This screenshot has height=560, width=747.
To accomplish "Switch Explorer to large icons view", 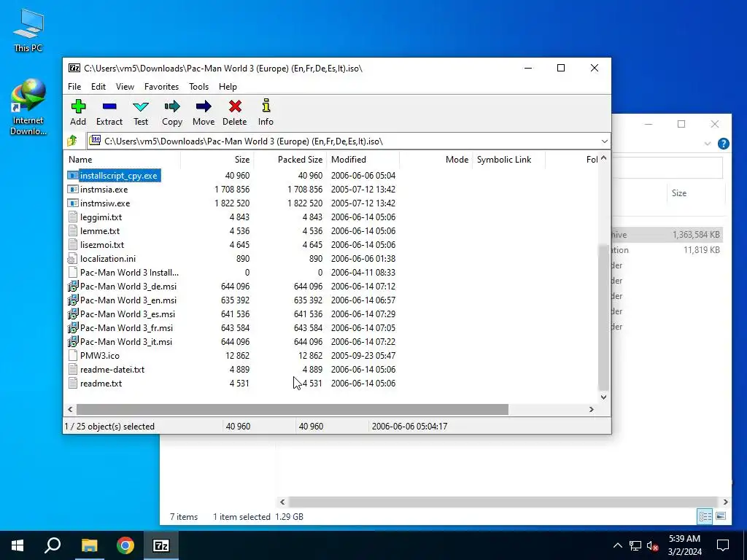I will (x=721, y=516).
